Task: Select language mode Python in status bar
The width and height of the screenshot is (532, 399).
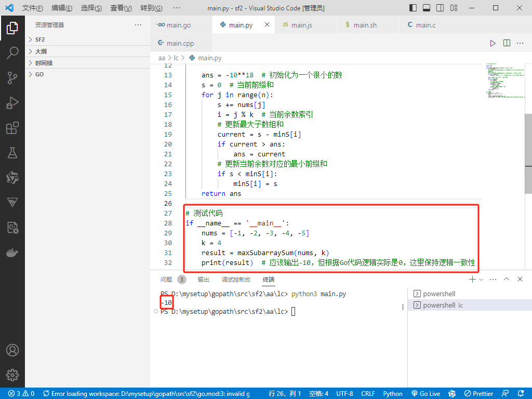Action: coord(393,394)
